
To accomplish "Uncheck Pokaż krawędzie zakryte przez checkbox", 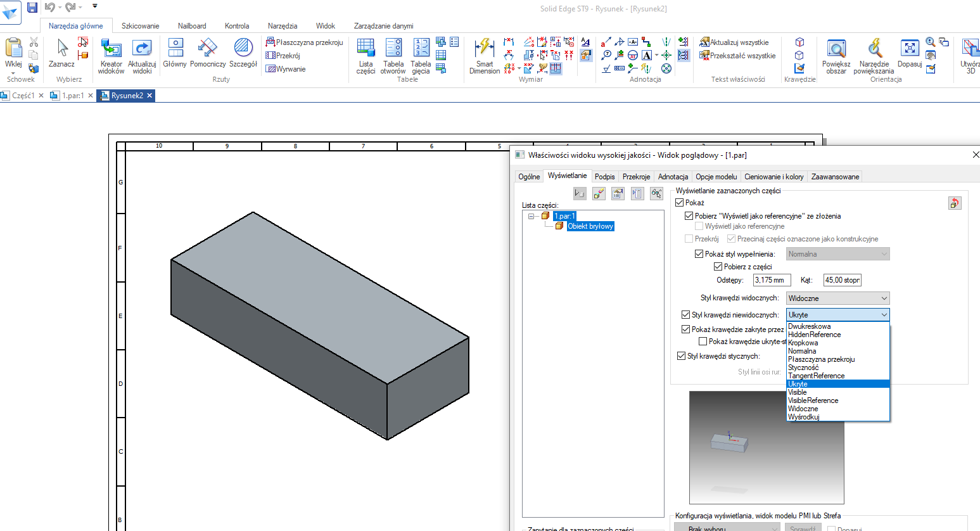I will pyautogui.click(x=685, y=329).
